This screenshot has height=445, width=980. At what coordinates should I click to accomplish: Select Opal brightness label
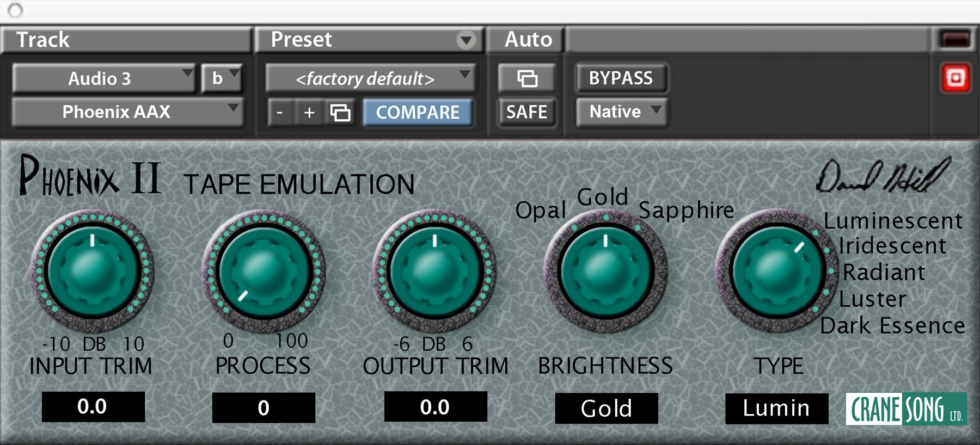541,210
